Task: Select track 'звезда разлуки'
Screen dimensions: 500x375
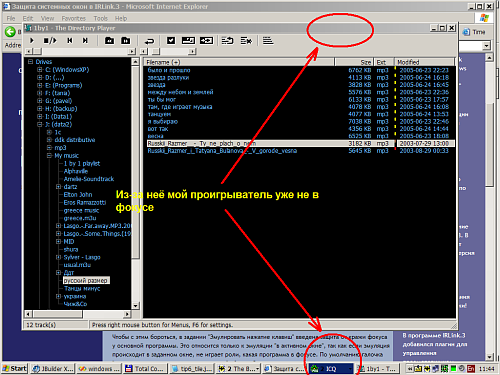Action: pos(168,77)
